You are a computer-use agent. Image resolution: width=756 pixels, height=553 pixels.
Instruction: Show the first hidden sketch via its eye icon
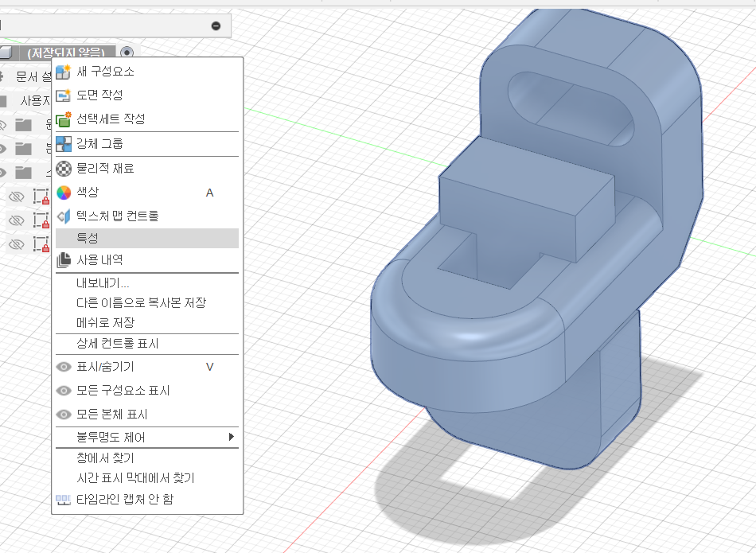point(17,197)
